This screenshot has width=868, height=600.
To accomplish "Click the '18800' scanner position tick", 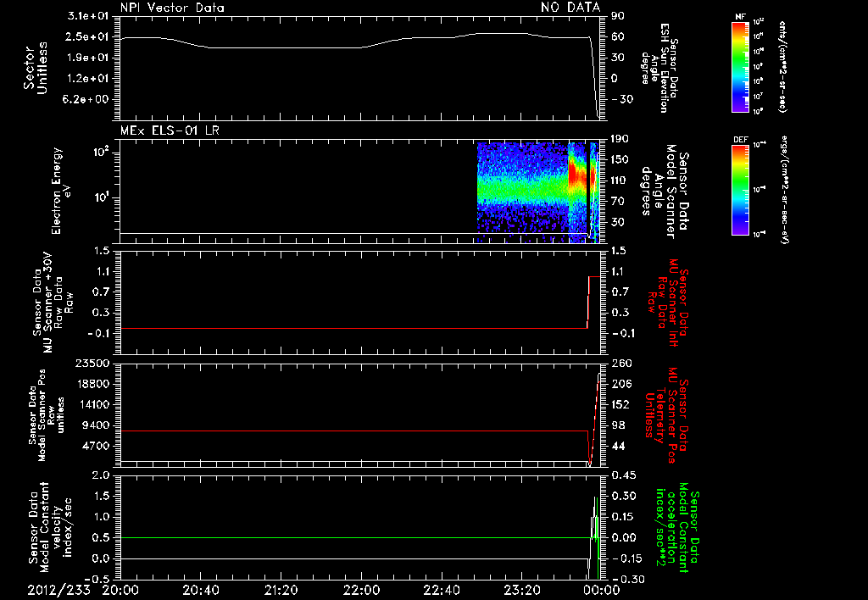I will tap(93, 384).
